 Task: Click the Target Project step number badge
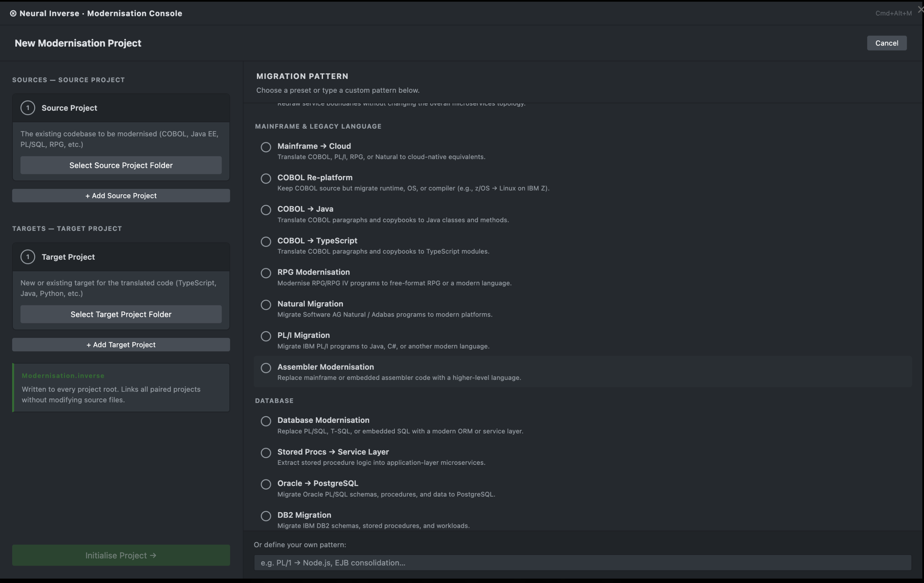pos(28,257)
